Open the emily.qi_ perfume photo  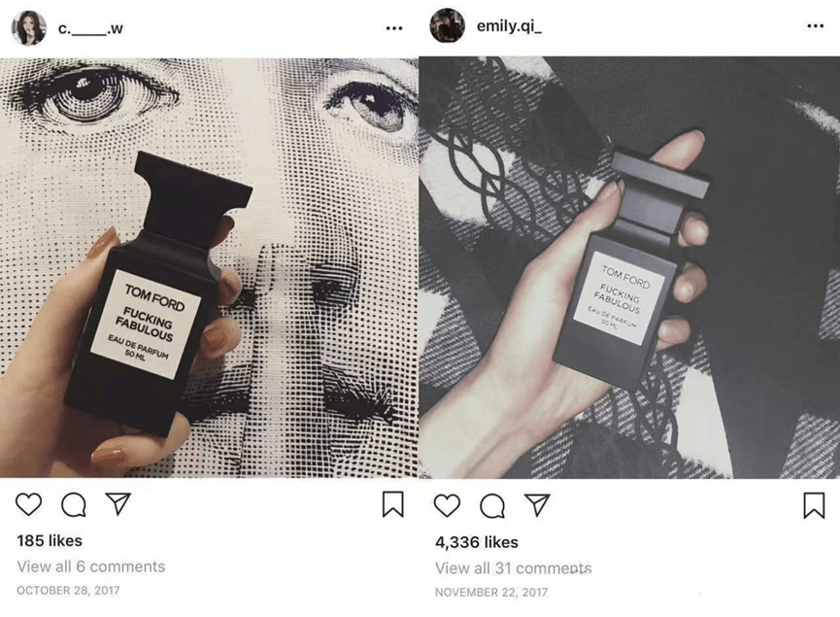[629, 267]
